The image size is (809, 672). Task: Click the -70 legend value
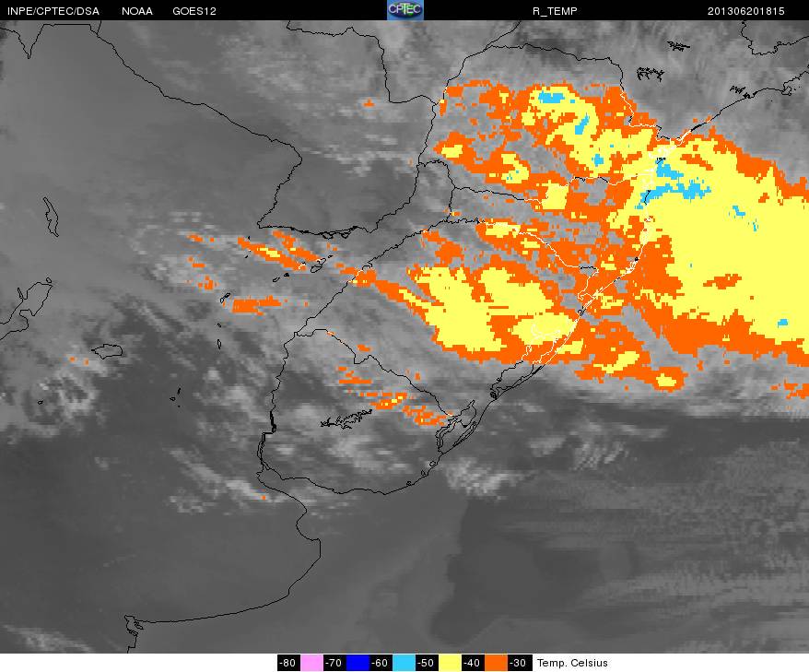(x=334, y=663)
